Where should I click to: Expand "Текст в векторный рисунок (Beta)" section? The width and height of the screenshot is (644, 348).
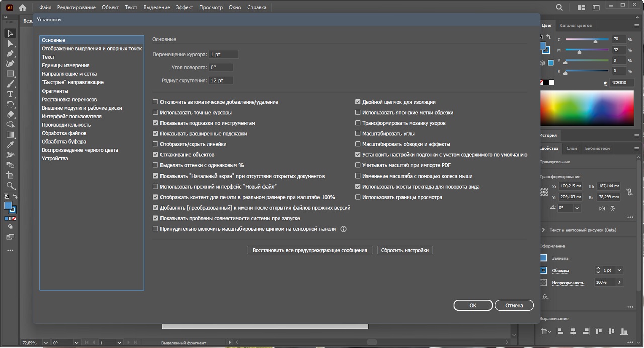tap(543, 230)
